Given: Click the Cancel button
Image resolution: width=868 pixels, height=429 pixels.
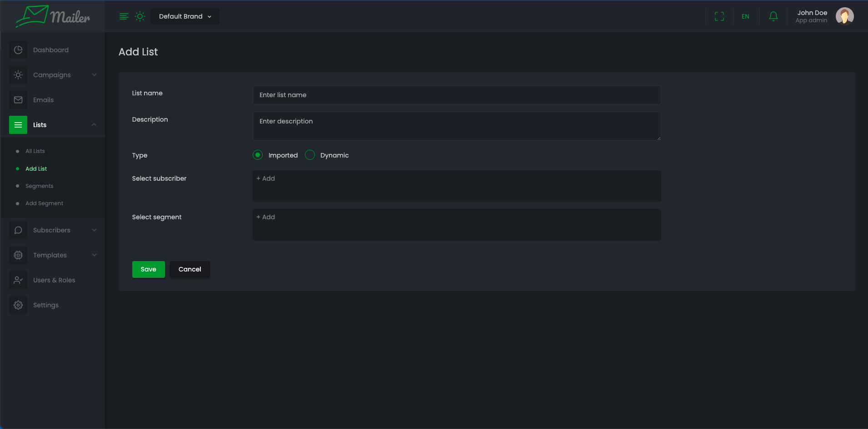Looking at the screenshot, I should 190,269.
